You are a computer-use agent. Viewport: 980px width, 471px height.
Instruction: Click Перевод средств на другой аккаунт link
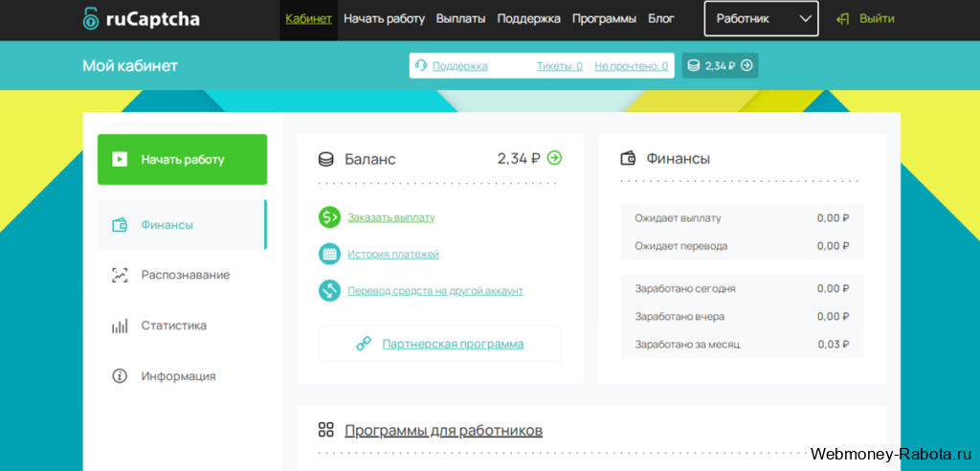(x=435, y=291)
